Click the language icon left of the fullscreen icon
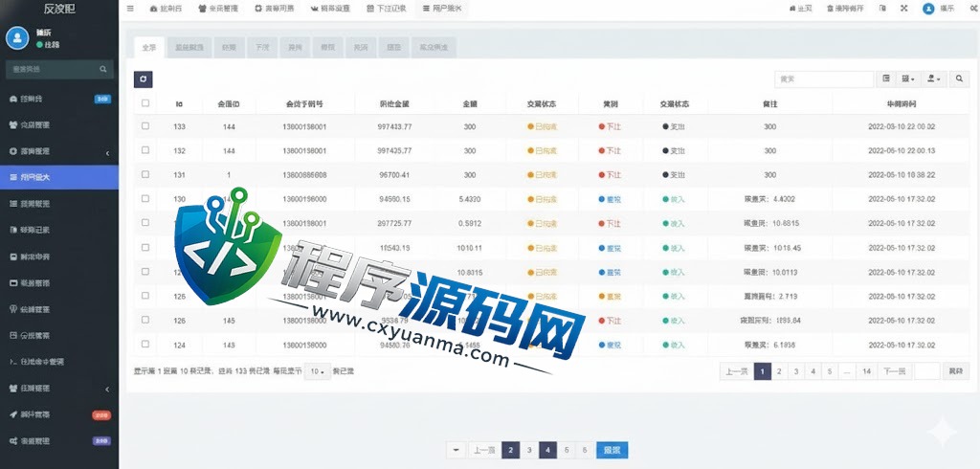 [x=882, y=9]
